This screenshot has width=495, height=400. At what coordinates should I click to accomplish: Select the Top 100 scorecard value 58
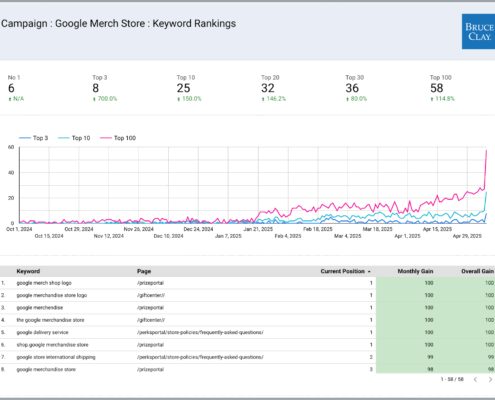437,88
